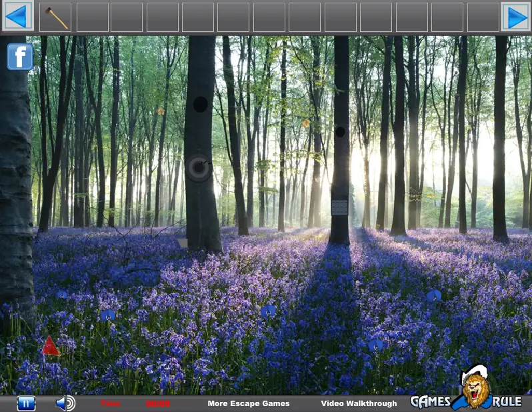Image resolution: width=532 pixels, height=412 pixels.
Task: Select the second empty inventory slot
Action: 127,17
